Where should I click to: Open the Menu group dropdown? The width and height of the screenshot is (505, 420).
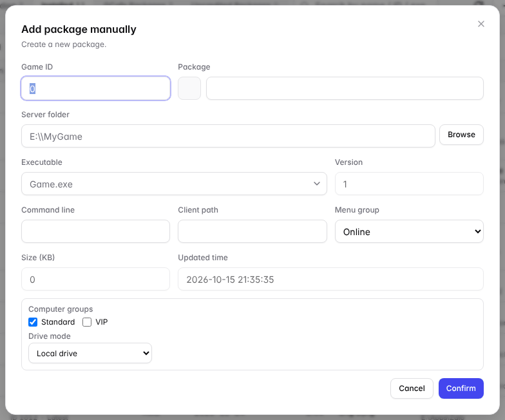click(x=409, y=231)
